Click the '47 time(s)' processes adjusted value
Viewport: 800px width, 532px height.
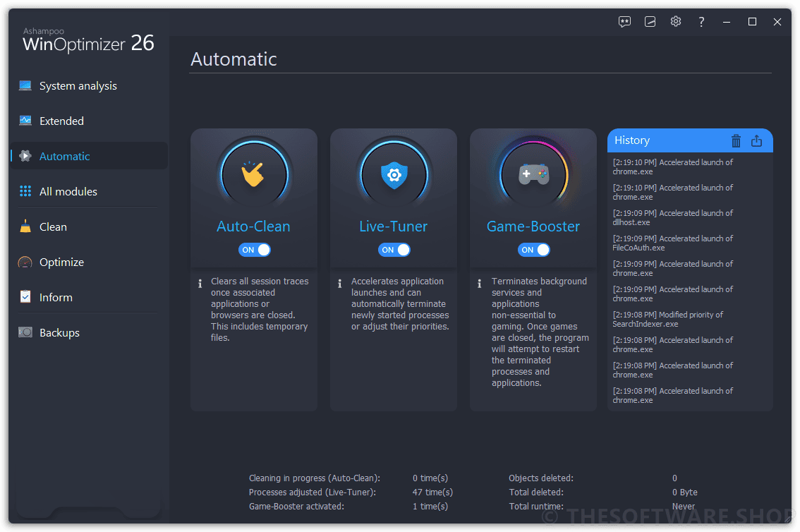432,492
